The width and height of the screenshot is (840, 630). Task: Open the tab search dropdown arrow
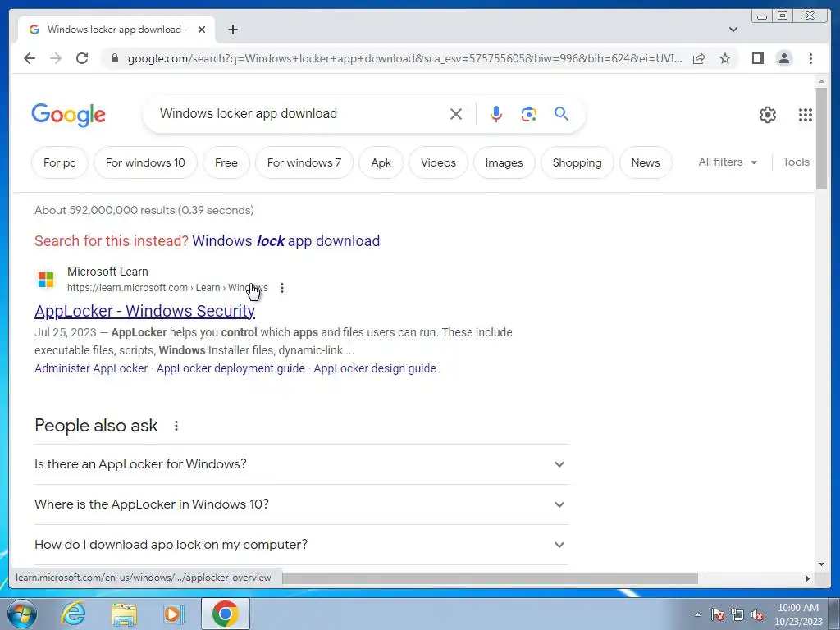pyautogui.click(x=733, y=30)
